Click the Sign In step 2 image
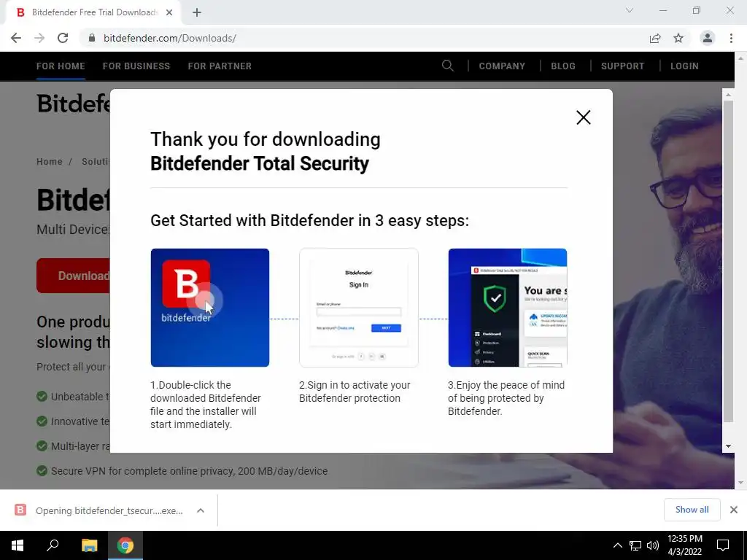Image resolution: width=747 pixels, height=560 pixels. coord(359,308)
